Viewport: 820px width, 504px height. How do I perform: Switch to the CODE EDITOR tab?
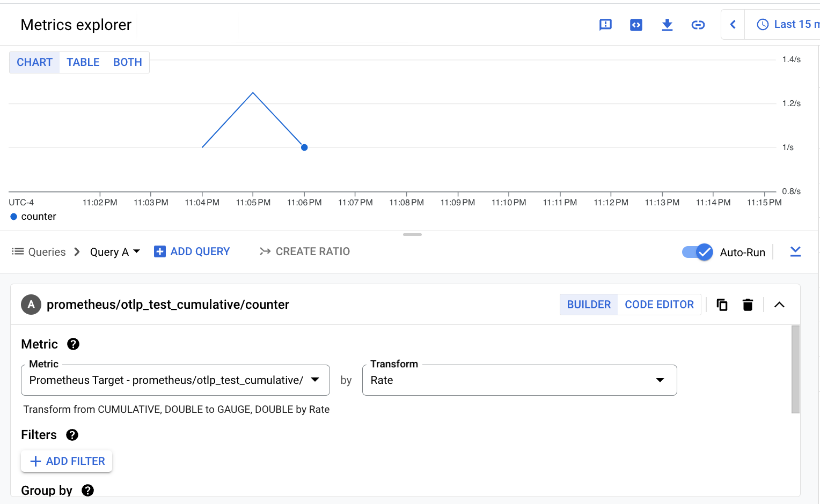[x=659, y=305]
